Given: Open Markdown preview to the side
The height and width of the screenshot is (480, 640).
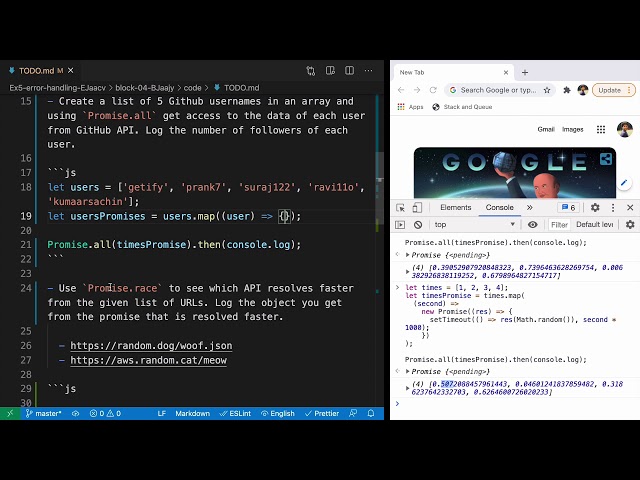Looking at the screenshot, I should pyautogui.click(x=330, y=71).
